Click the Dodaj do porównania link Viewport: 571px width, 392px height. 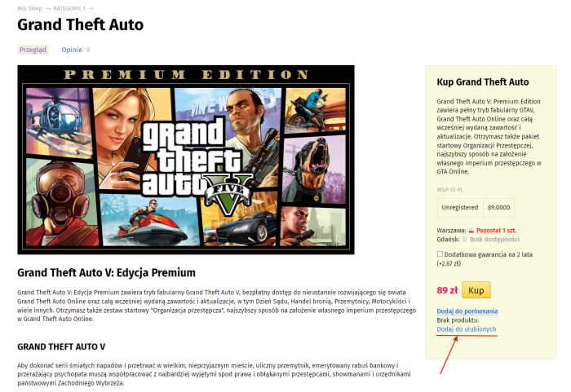[x=467, y=311]
